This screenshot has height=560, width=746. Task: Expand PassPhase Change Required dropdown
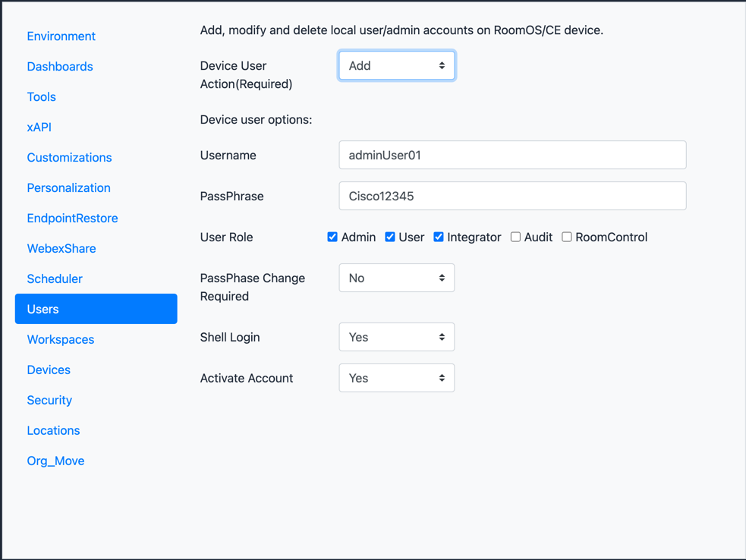[x=396, y=278]
